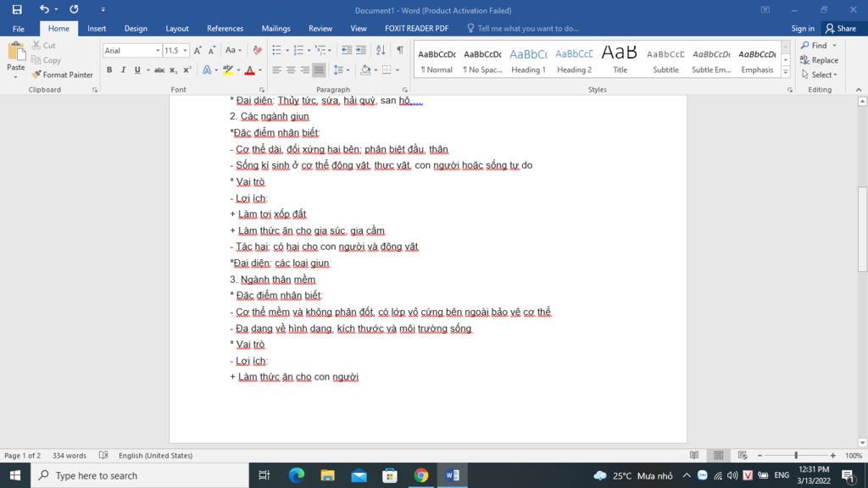The width and height of the screenshot is (868, 488).
Task: Open Text Effects and Typography
Action: (x=207, y=69)
